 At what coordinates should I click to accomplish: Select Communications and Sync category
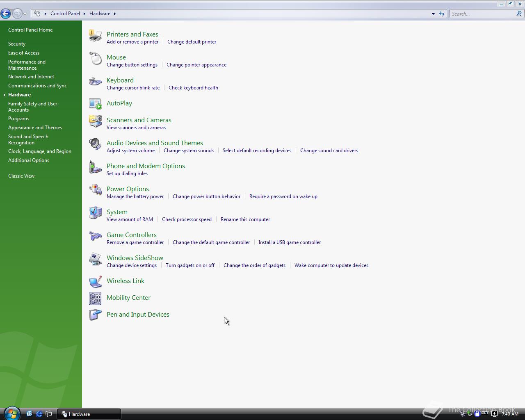pyautogui.click(x=37, y=86)
